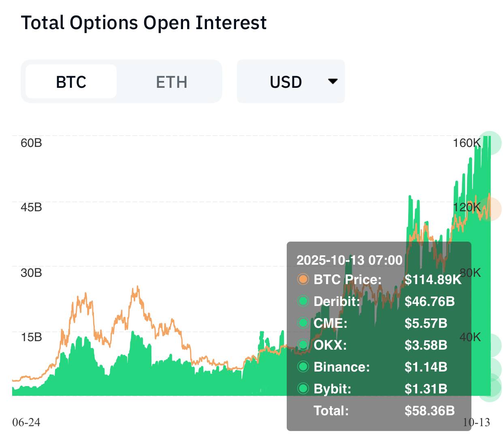The height and width of the screenshot is (448, 503).
Task: Click the $114.89K BTC Price value
Action: tap(433, 279)
